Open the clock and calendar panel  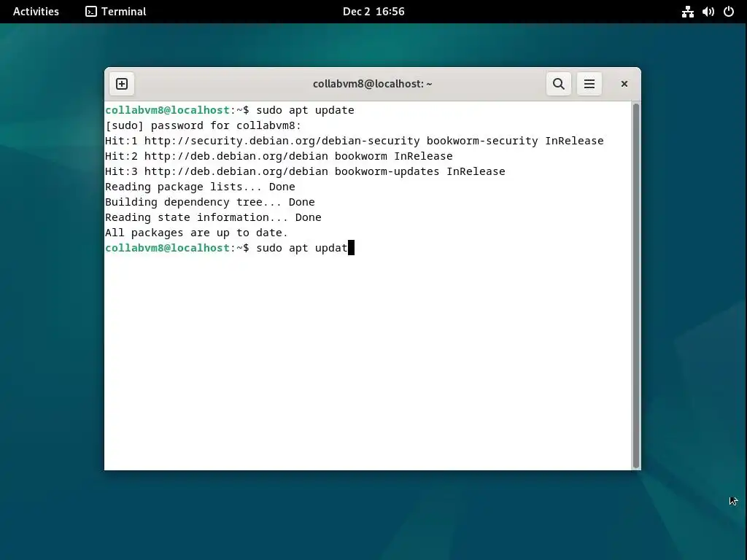pyautogui.click(x=373, y=12)
